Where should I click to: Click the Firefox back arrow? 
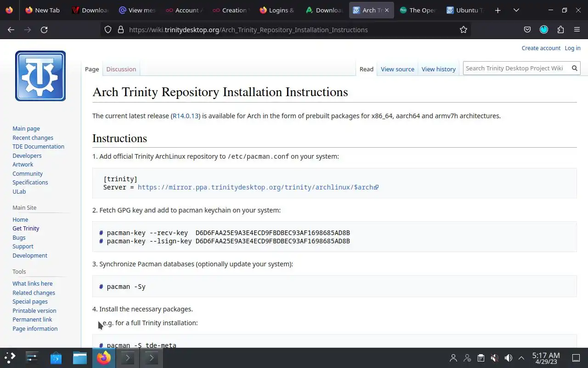[x=11, y=29]
